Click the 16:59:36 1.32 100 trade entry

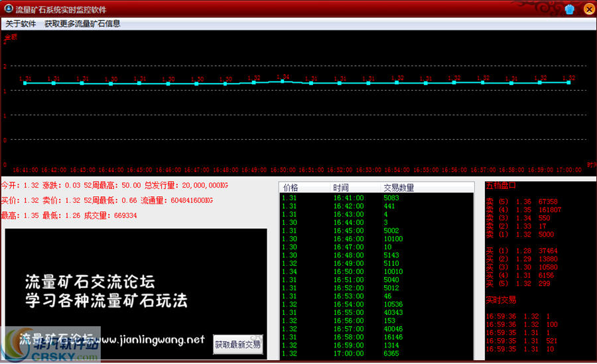(x=521, y=324)
